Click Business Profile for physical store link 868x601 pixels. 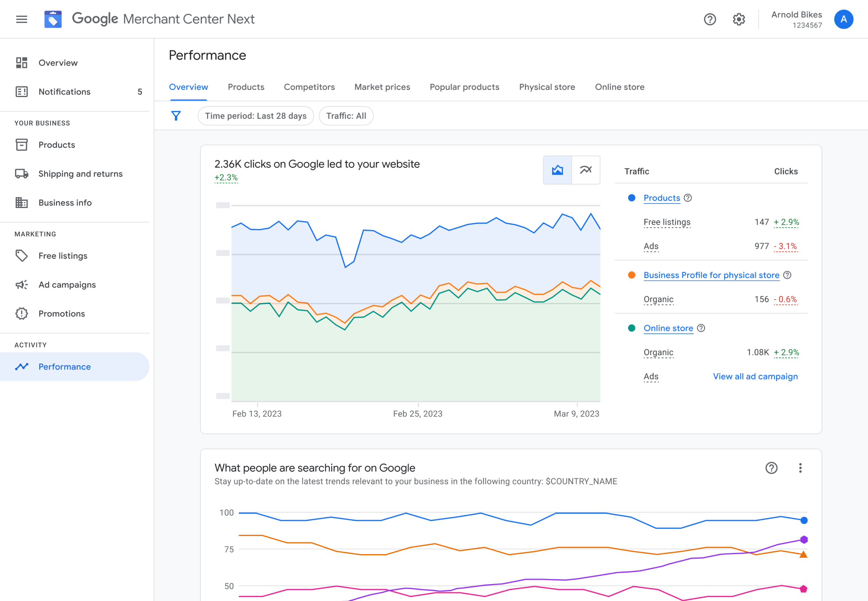(711, 275)
